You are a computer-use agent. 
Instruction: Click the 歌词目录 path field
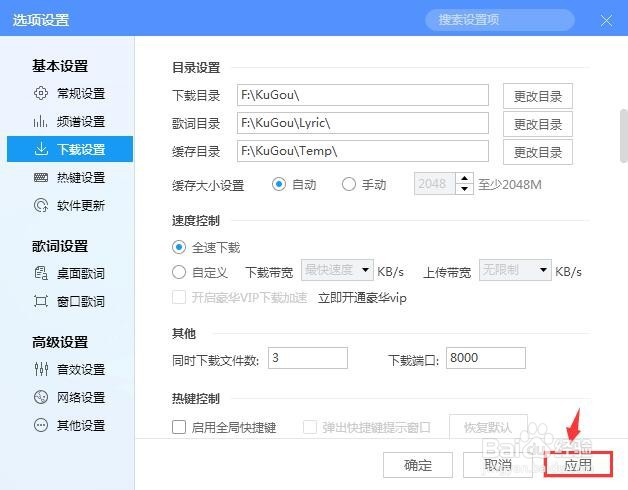pos(362,123)
